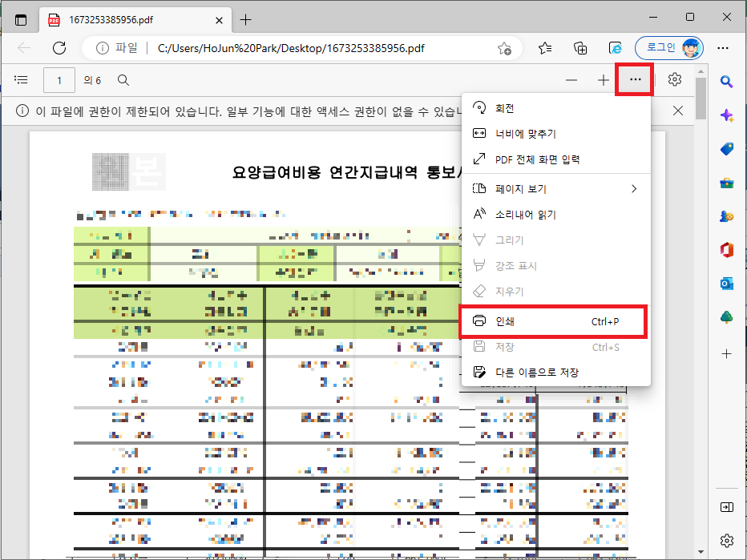Zoom out with minus button
The image size is (747, 560).
[x=571, y=80]
